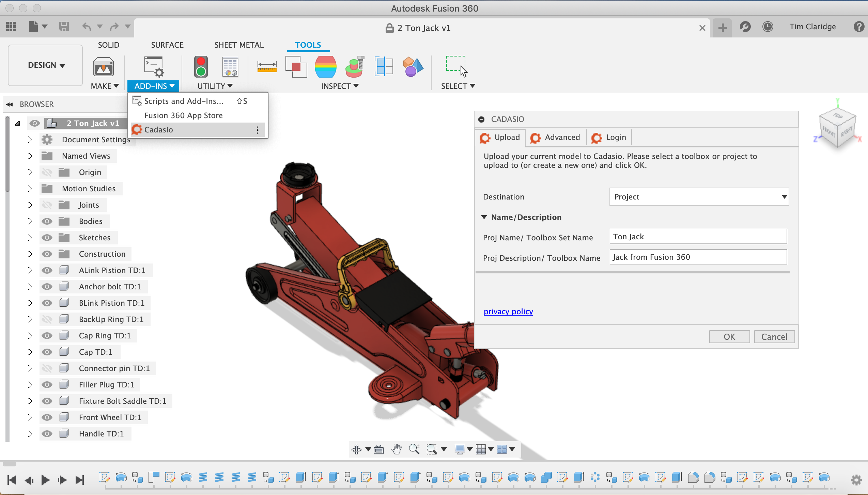868x495 pixels.
Task: Click the Pan hand icon
Action: pyautogui.click(x=396, y=449)
